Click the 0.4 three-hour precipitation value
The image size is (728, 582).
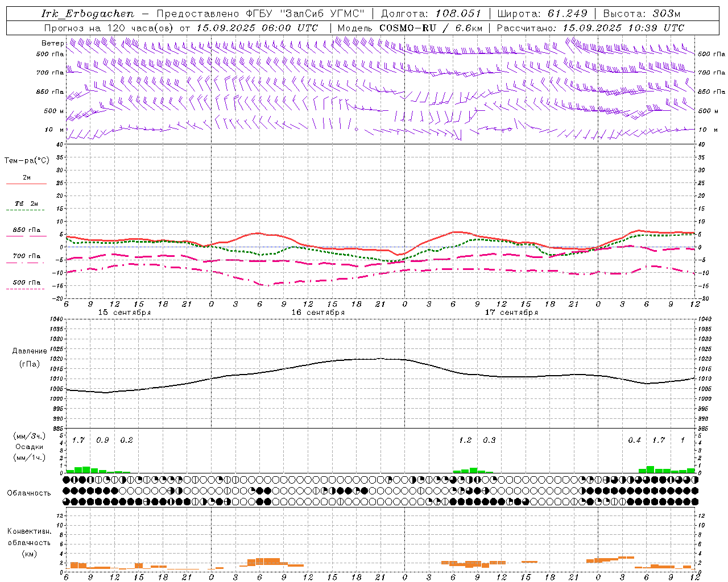pos(634,440)
